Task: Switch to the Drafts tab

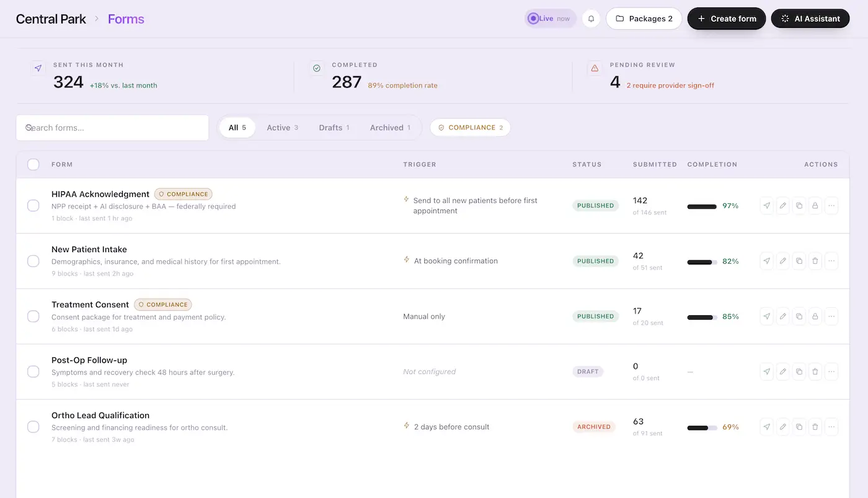Action: point(334,128)
